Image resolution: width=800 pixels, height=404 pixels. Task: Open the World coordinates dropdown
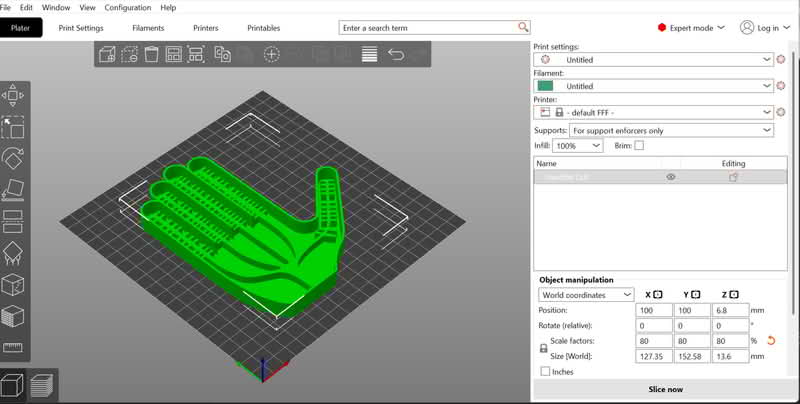point(586,295)
